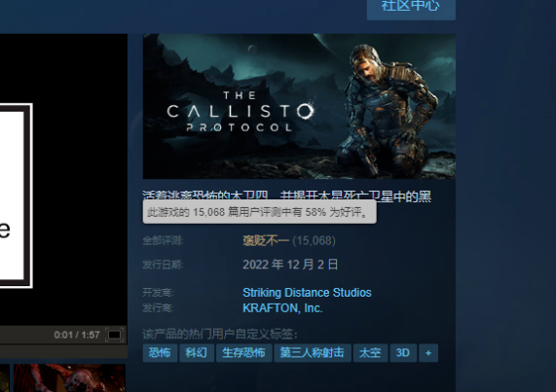Image resolution: width=556 pixels, height=392 pixels.
Task: Click the 全部评测 label
Action: tap(164, 241)
